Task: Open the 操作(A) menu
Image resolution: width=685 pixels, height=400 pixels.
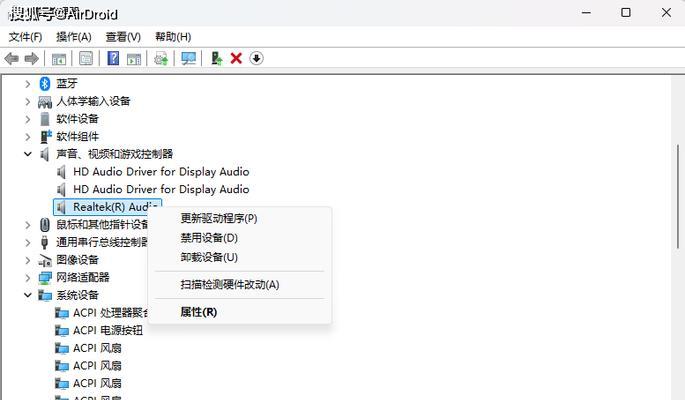Action: [73, 37]
